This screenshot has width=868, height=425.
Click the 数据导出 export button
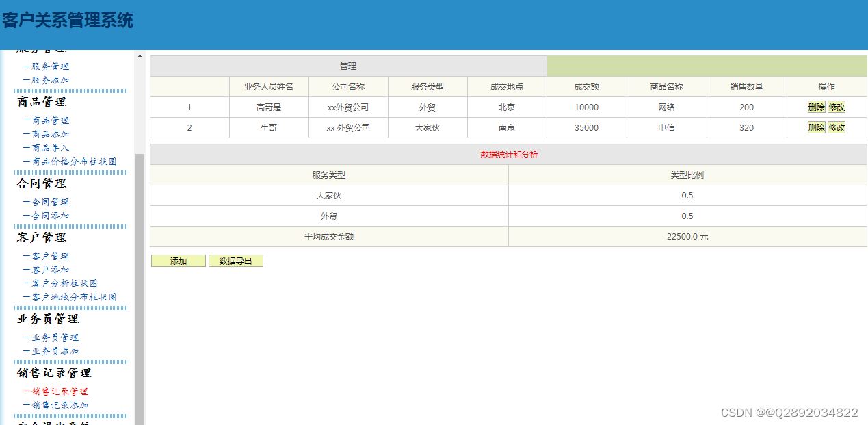(x=236, y=260)
